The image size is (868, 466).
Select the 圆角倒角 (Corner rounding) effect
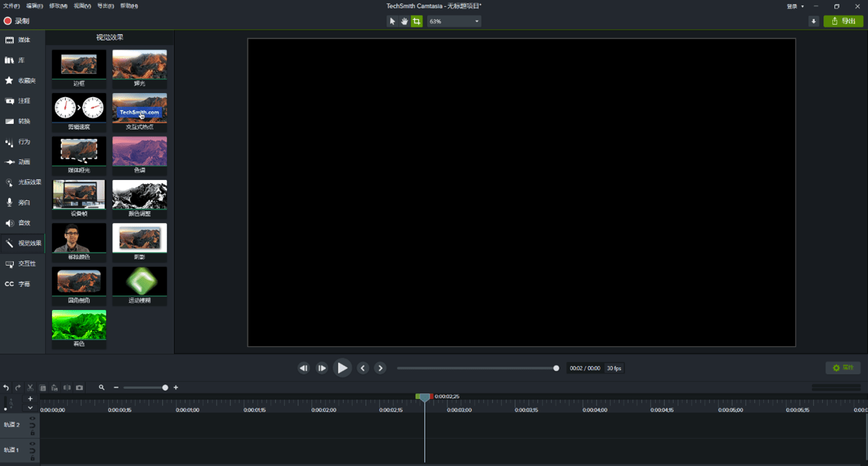tap(79, 286)
